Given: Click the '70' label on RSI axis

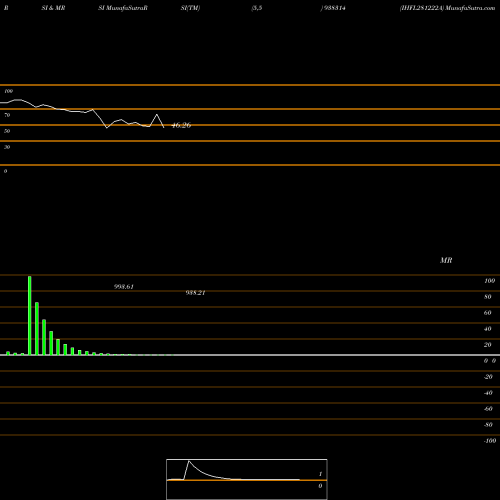Looking at the screenshot, I should tap(7, 115).
